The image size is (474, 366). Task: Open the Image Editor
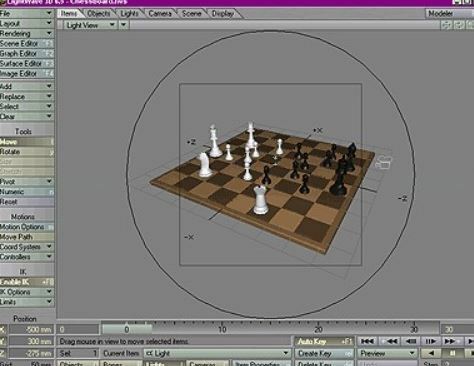tap(27, 73)
